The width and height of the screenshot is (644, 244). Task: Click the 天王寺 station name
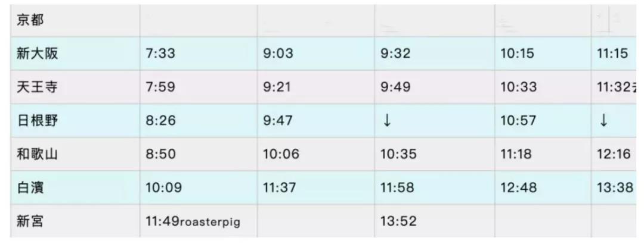(x=38, y=87)
